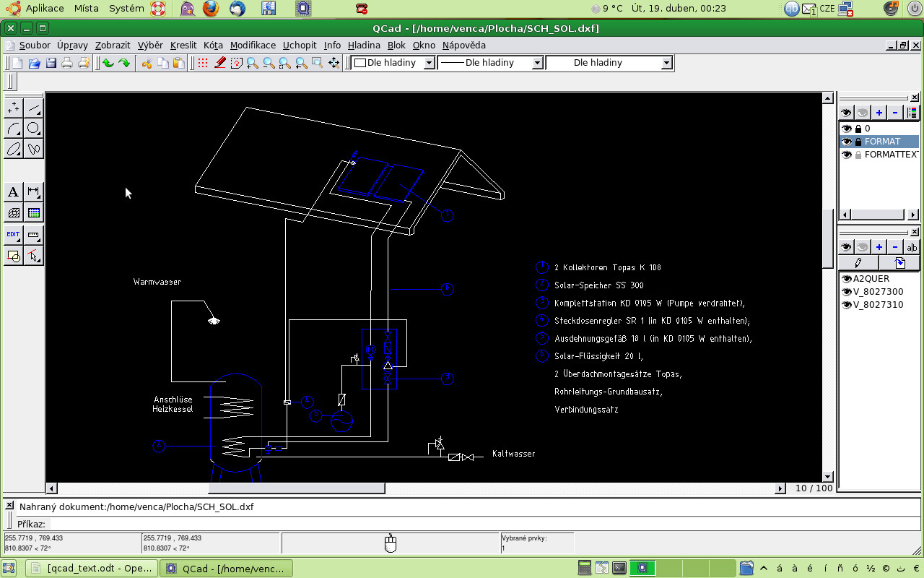Click the Cut scissors icon
Image resolution: width=924 pixels, height=578 pixels.
coord(147,63)
